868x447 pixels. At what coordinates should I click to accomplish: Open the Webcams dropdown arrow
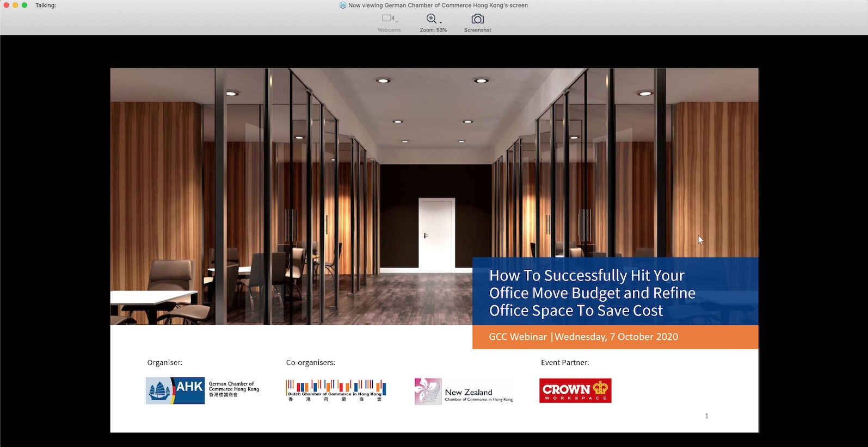(x=397, y=22)
